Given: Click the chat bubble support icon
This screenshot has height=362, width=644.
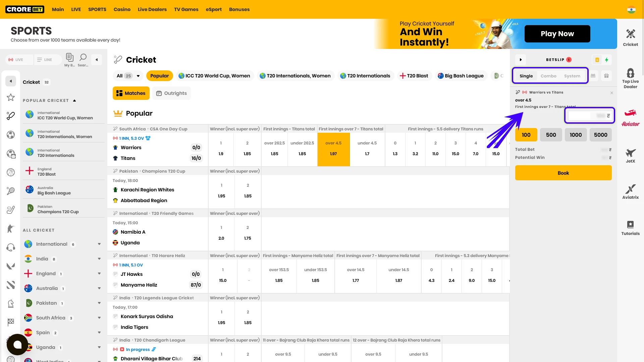Looking at the screenshot, I should point(17,344).
